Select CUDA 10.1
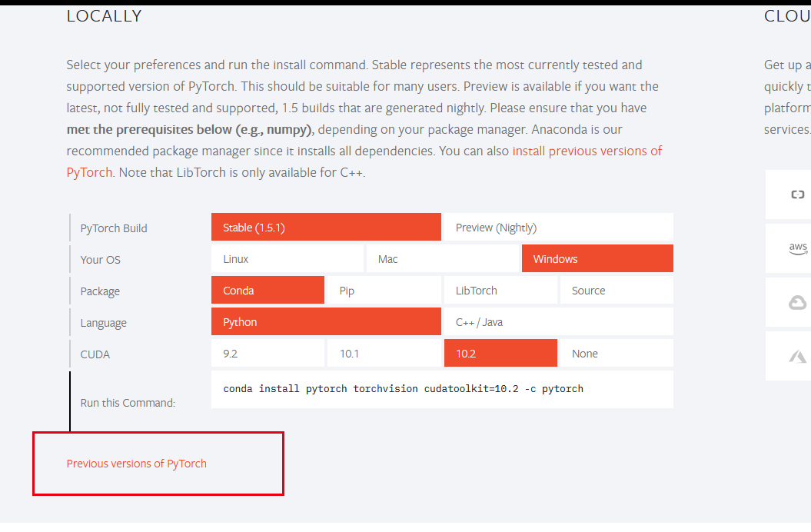The image size is (811, 532). click(384, 353)
